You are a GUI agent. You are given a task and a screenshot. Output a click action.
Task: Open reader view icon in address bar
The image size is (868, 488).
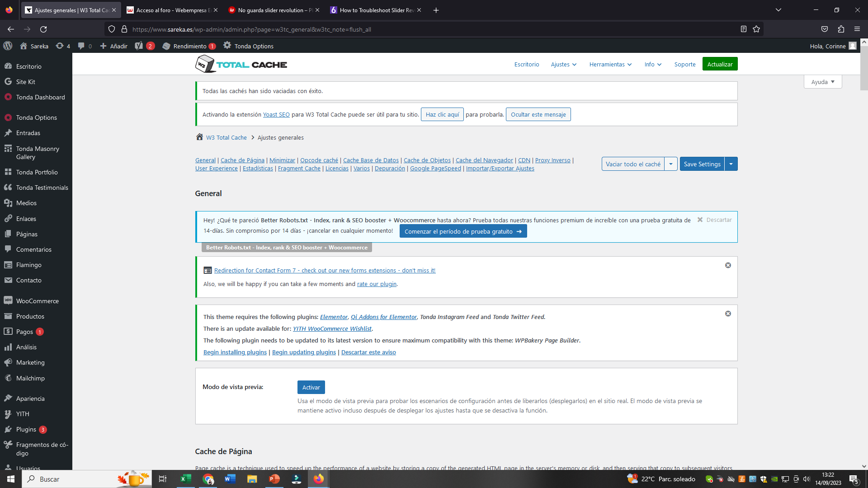(x=744, y=29)
